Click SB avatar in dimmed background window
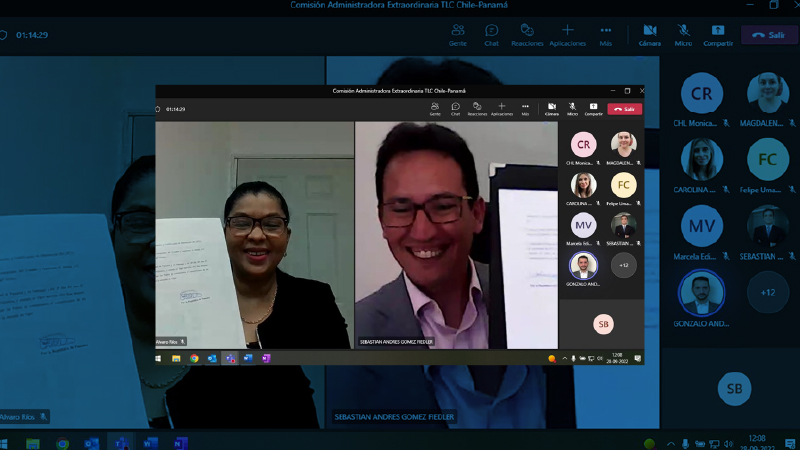 (x=734, y=389)
